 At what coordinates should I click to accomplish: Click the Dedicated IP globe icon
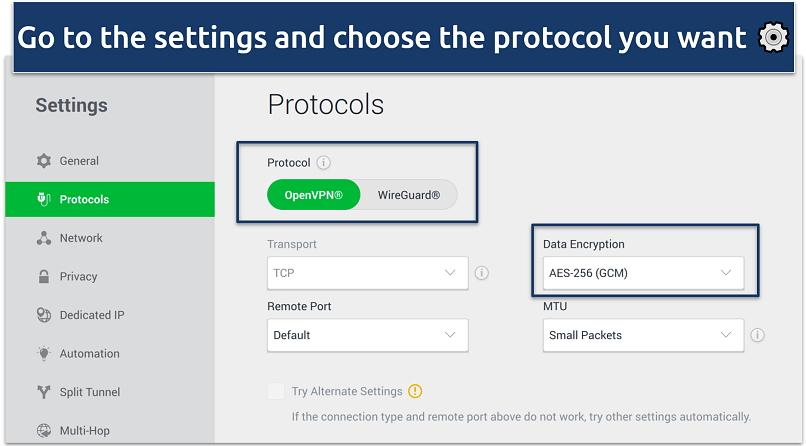(x=44, y=315)
